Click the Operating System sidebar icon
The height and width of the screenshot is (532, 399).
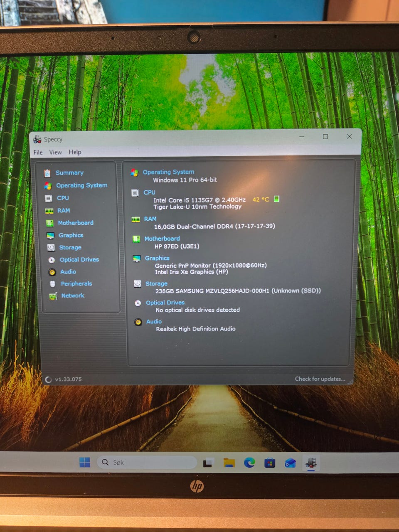(x=48, y=186)
